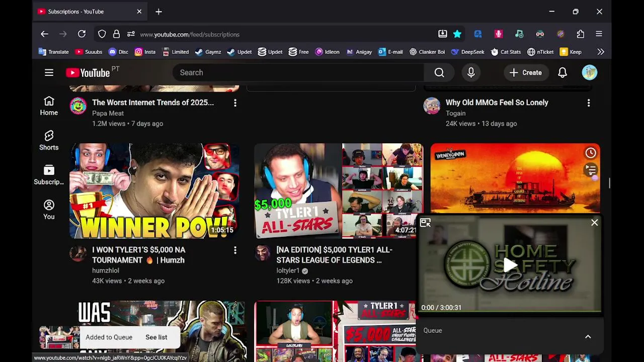The width and height of the screenshot is (644, 362).
Task: Show more bookmarks with overflow chevron
Action: 601,52
